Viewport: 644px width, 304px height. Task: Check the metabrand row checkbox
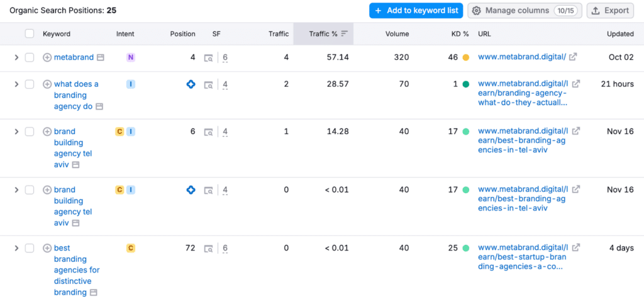coord(30,57)
